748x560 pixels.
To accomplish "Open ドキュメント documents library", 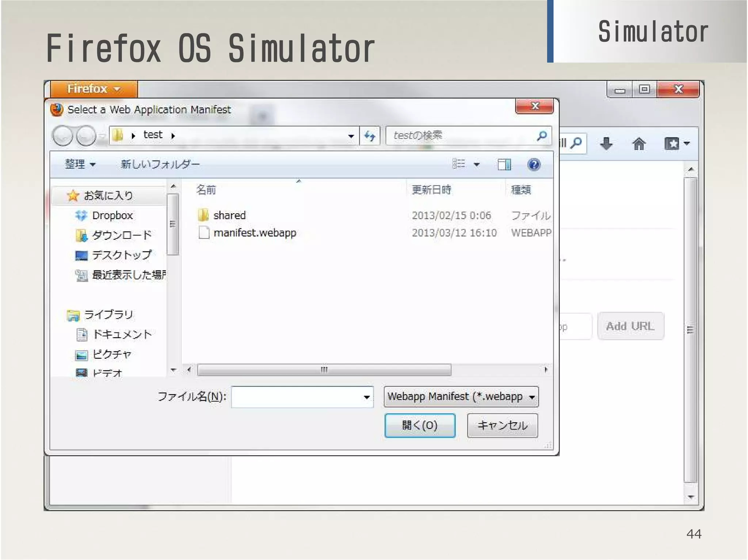I will point(122,334).
